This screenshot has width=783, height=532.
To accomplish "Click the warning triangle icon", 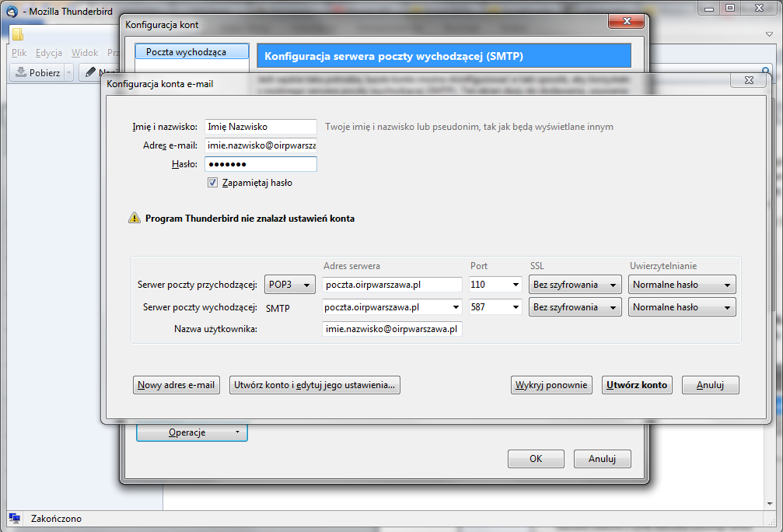I will pos(135,218).
